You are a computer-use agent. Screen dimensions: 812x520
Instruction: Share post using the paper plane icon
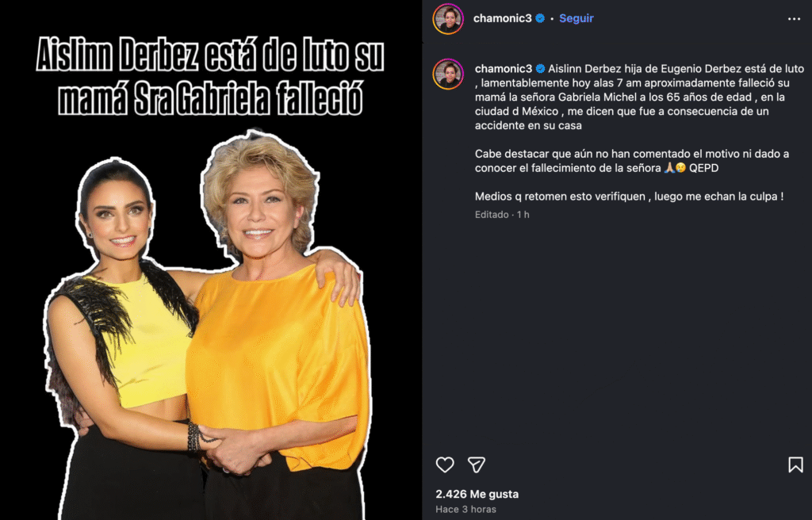coord(477,465)
